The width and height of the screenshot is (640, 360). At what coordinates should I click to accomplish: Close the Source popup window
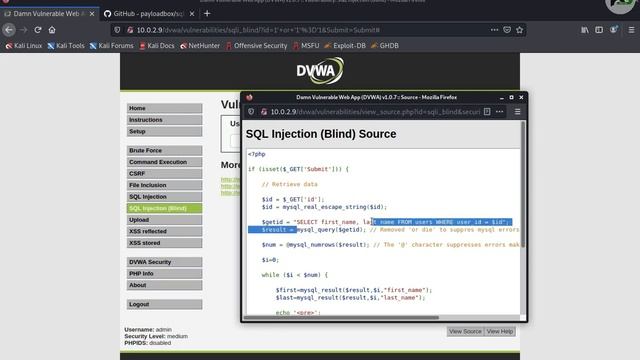[521, 98]
